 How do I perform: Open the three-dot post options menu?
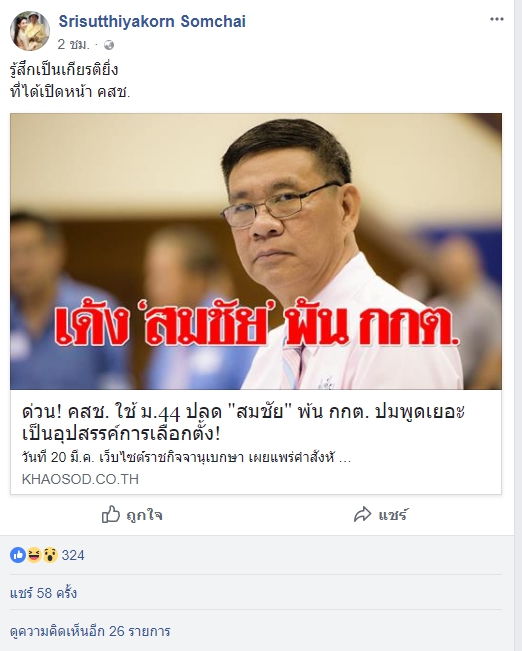(x=497, y=19)
